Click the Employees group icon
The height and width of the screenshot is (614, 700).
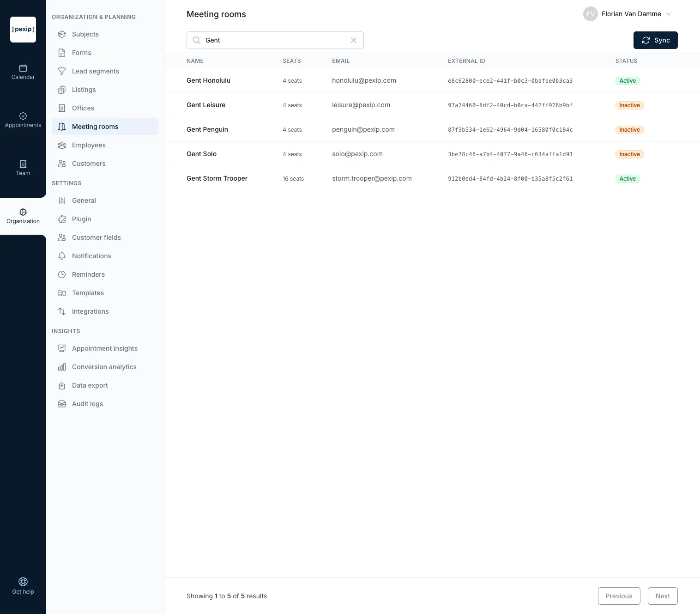[62, 145]
